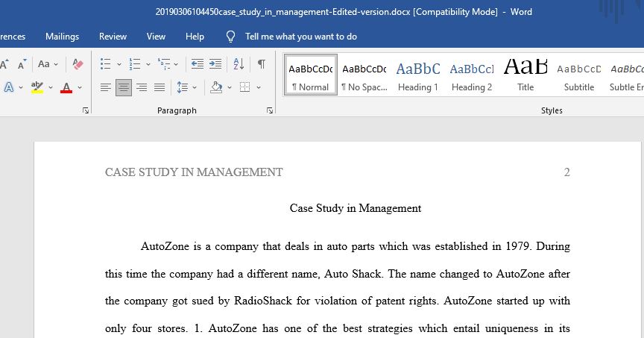Screen dimensions: 644x338
Task: Open the Line Spacing dropdown arrow
Action: click(x=195, y=87)
